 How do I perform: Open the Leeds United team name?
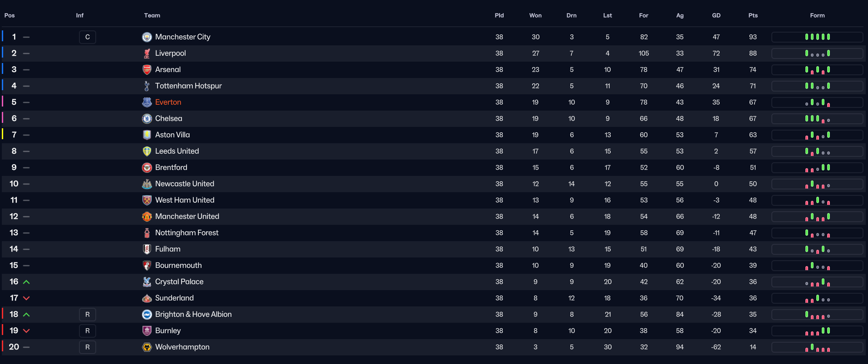pyautogui.click(x=177, y=151)
